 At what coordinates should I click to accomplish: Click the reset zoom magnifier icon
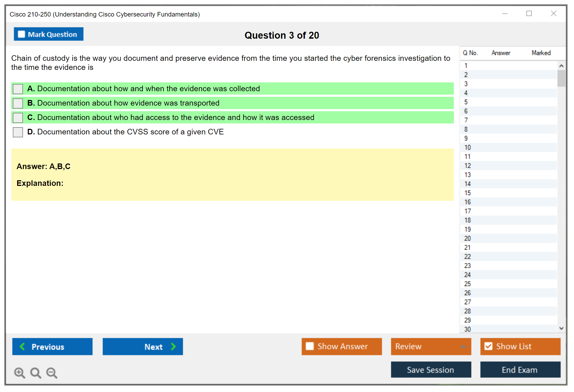click(36, 373)
